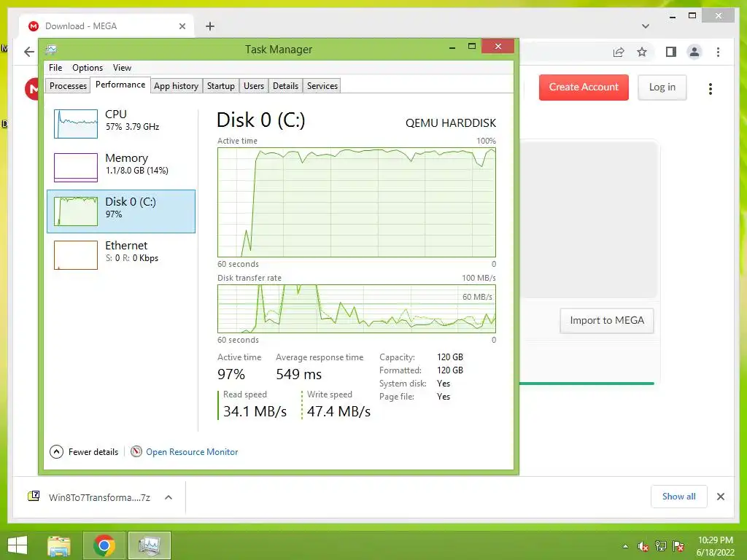Viewport: 747px width, 560px height.
Task: Click the 7z file icon in downloads bar
Action: coord(34,497)
